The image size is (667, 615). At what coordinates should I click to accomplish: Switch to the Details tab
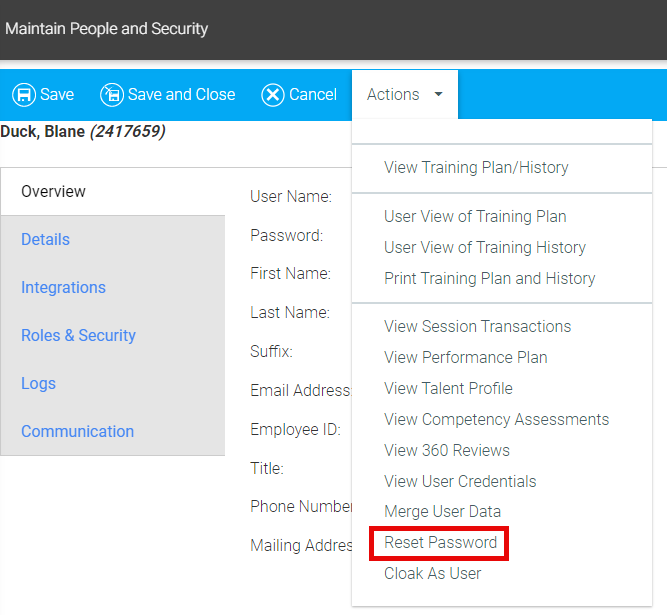(x=46, y=239)
